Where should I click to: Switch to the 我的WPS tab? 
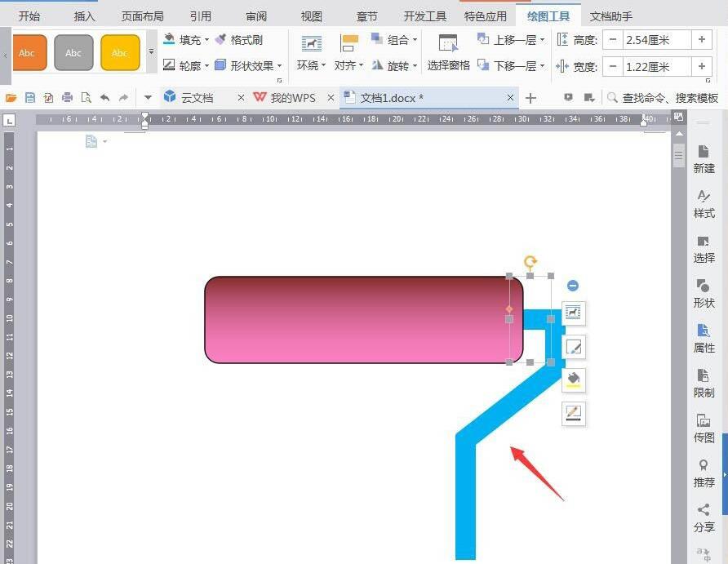pos(285,97)
